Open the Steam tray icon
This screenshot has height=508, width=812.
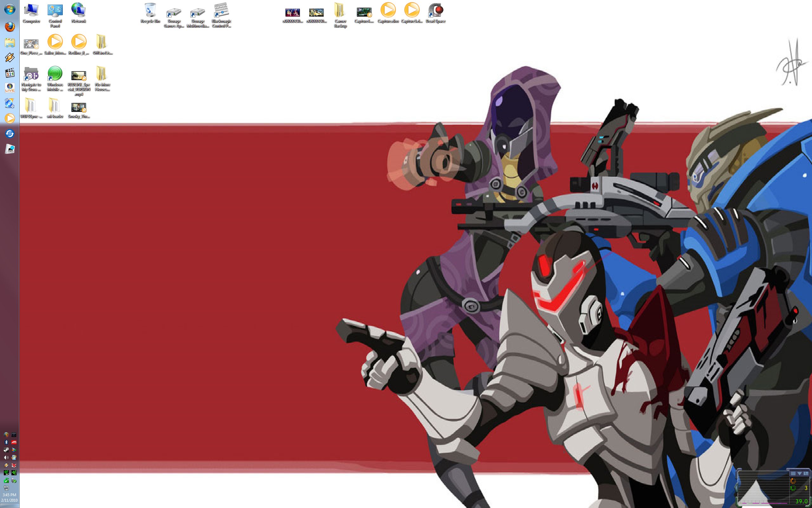[x=6, y=450]
